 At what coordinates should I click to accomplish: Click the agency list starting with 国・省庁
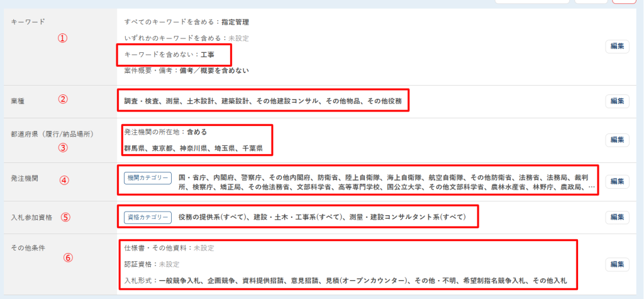pos(387,182)
